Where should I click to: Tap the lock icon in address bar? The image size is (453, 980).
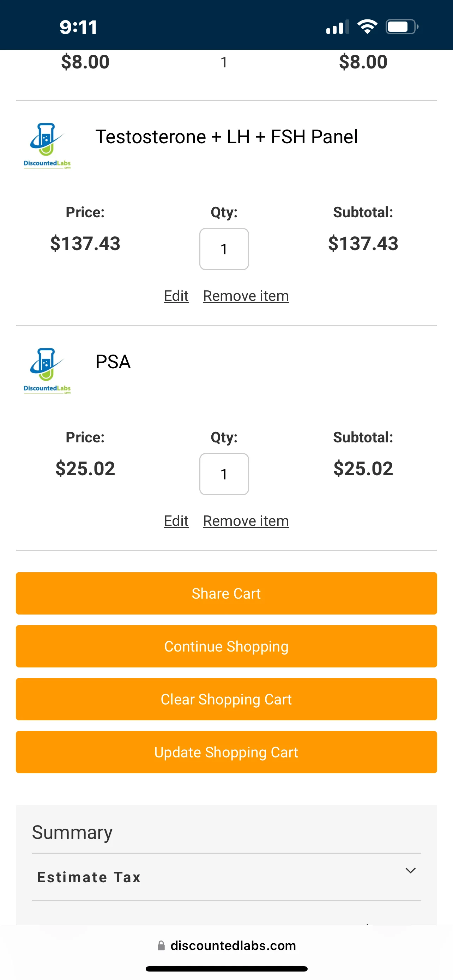click(161, 946)
